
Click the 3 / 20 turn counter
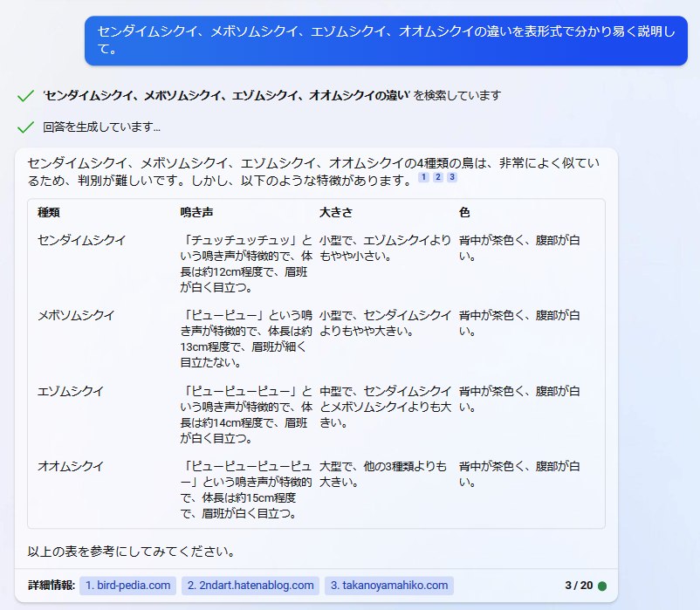coord(579,586)
